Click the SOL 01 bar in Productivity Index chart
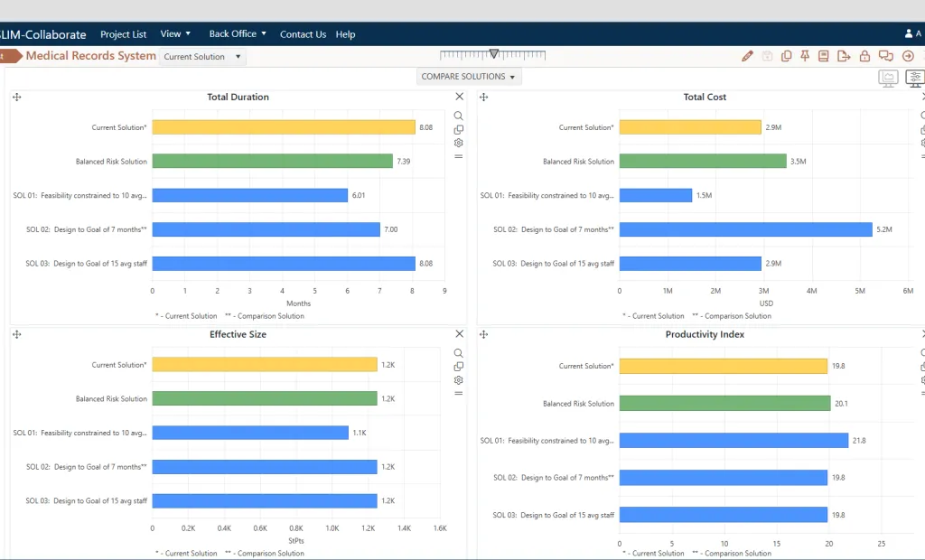The image size is (925, 560). [733, 440]
